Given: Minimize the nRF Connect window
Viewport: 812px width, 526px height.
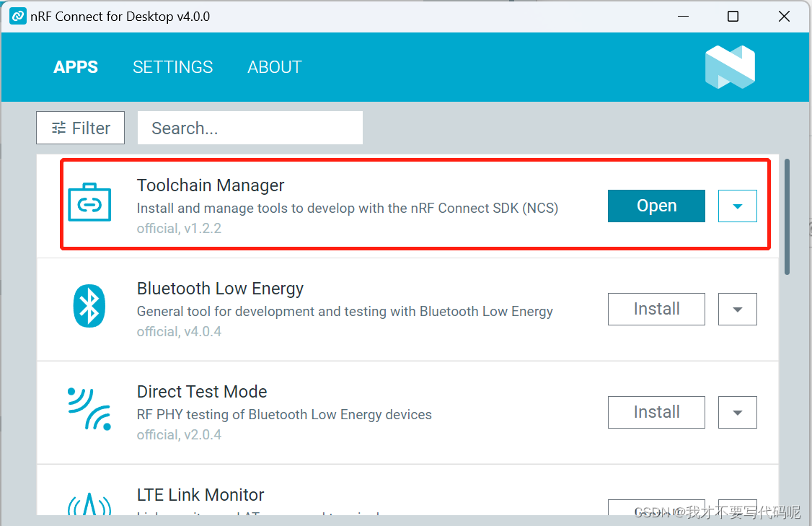Looking at the screenshot, I should pyautogui.click(x=684, y=17).
